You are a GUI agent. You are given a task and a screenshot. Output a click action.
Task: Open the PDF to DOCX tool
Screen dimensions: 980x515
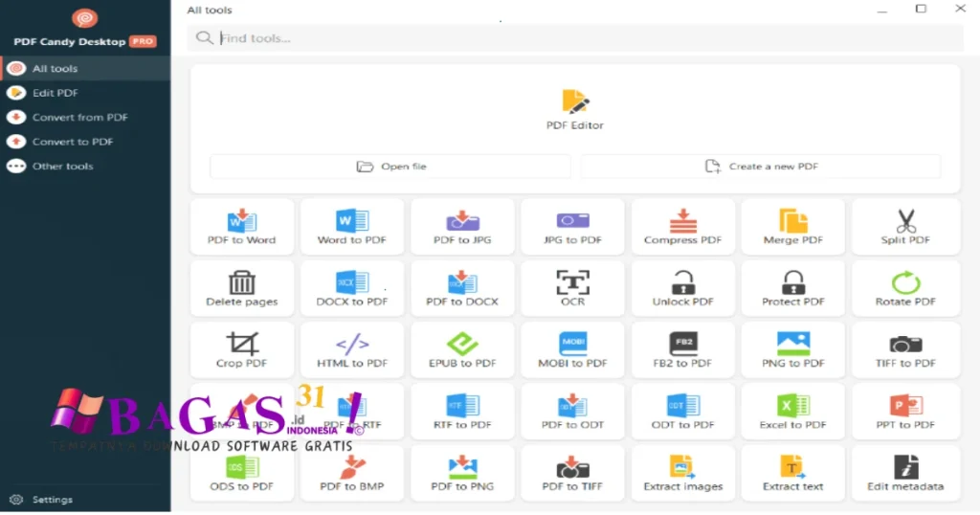[462, 289]
